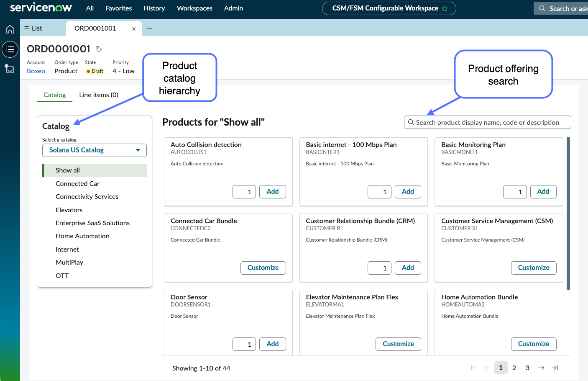588x381 pixels.
Task: Click the tag icon beside ORD0001001
Action: tap(99, 49)
